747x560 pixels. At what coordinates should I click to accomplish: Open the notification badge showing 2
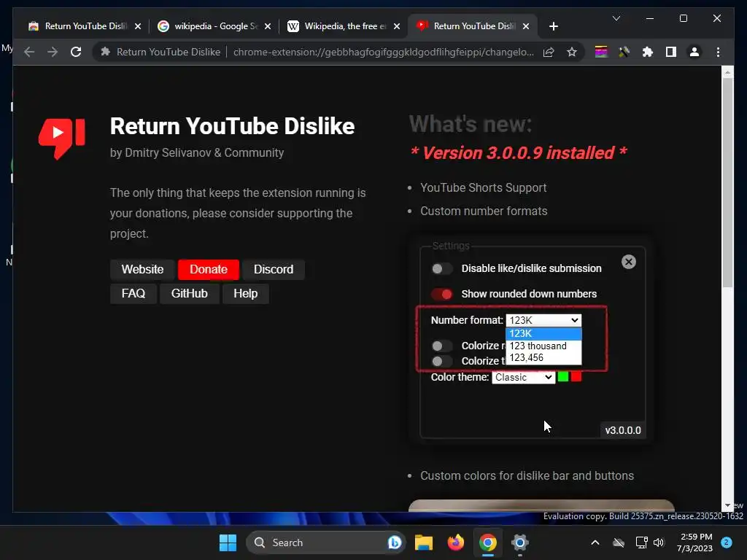(x=727, y=542)
